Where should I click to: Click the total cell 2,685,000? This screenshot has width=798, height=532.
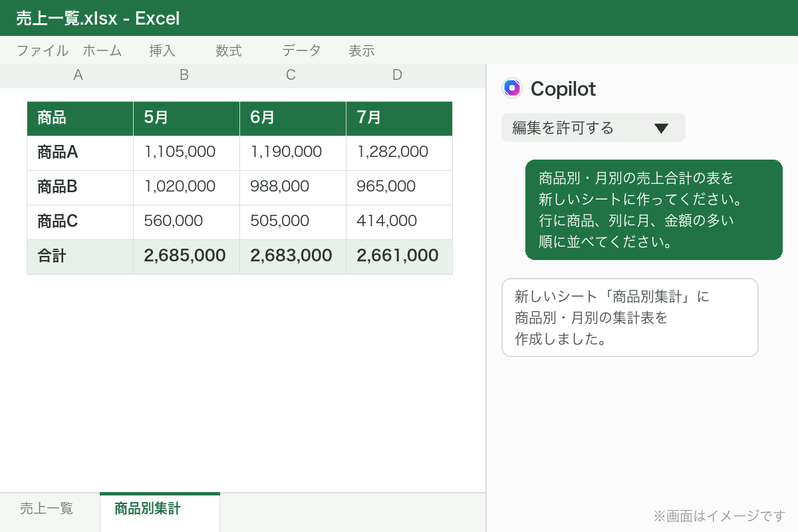click(186, 257)
